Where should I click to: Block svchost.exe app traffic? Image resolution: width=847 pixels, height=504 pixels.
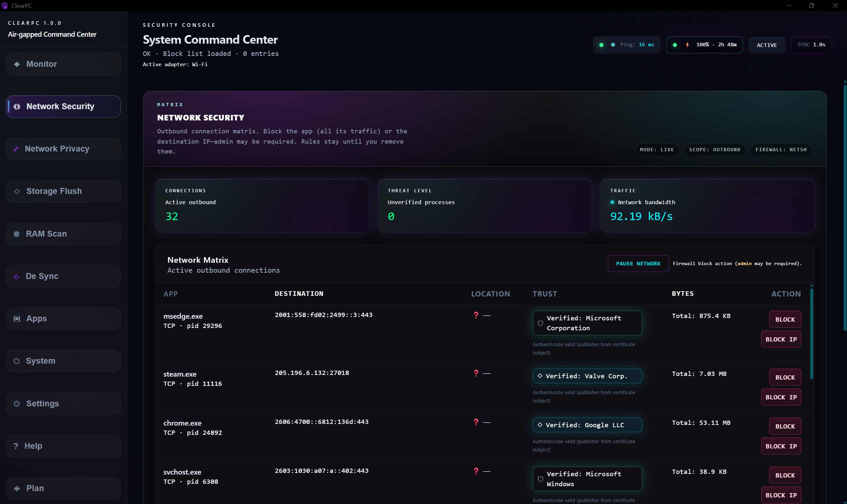(x=785, y=475)
